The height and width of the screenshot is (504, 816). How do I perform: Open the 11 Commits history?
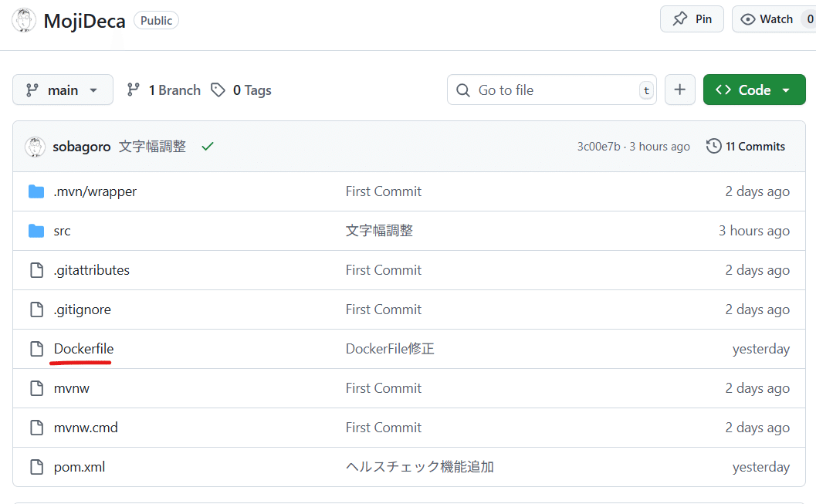coord(746,147)
